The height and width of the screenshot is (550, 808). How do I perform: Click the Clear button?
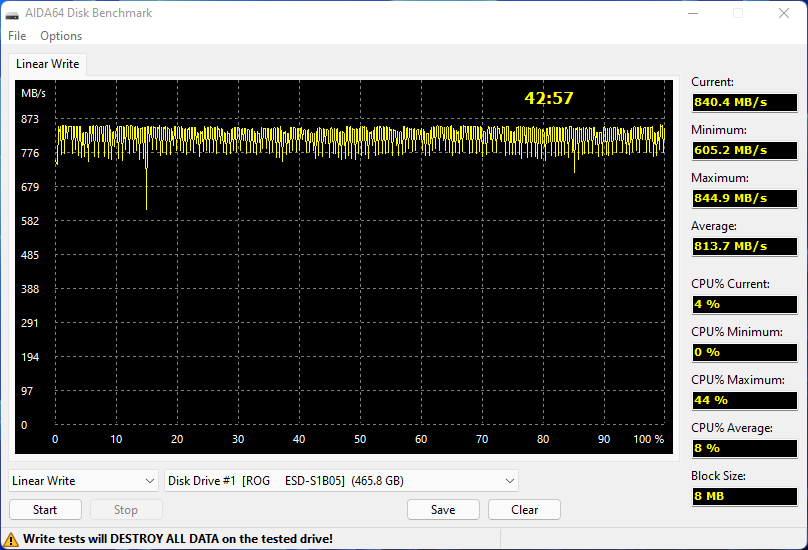coord(525,510)
